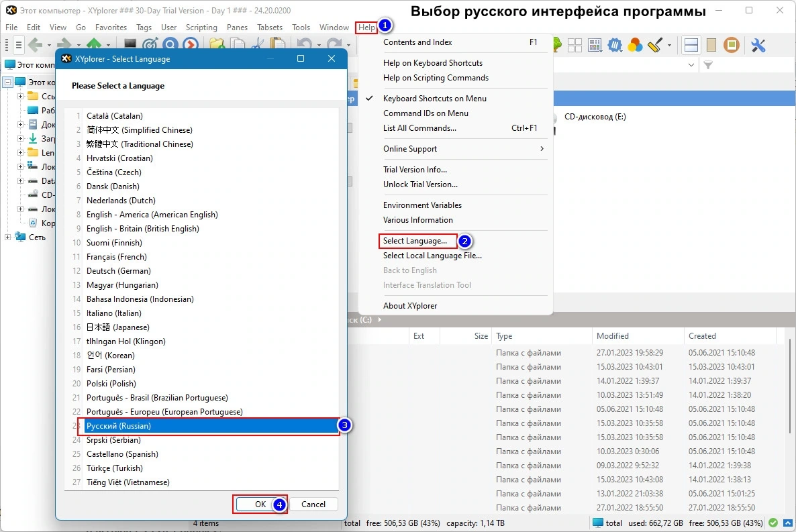
Task: Click the Back arrow in toolbar
Action: (35, 45)
